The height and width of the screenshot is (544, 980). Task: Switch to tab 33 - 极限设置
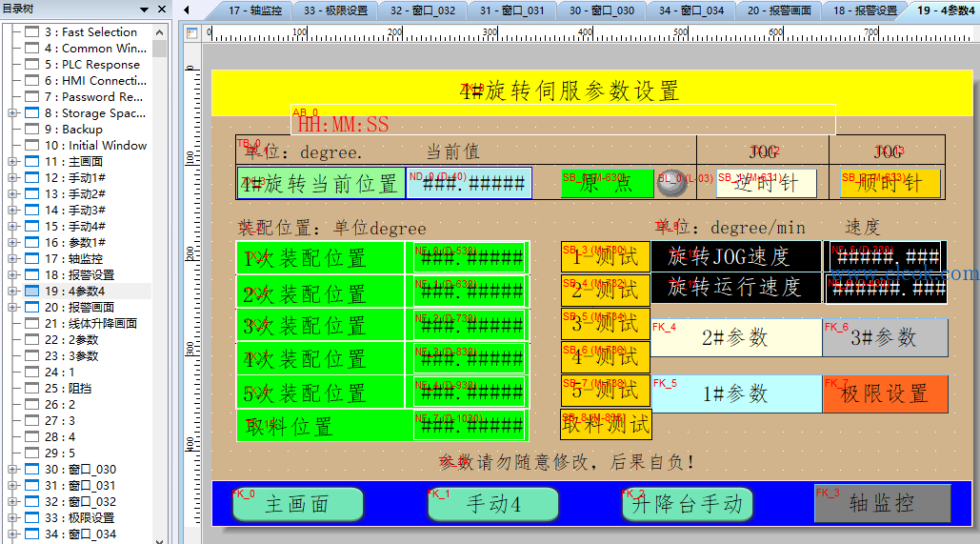click(335, 10)
